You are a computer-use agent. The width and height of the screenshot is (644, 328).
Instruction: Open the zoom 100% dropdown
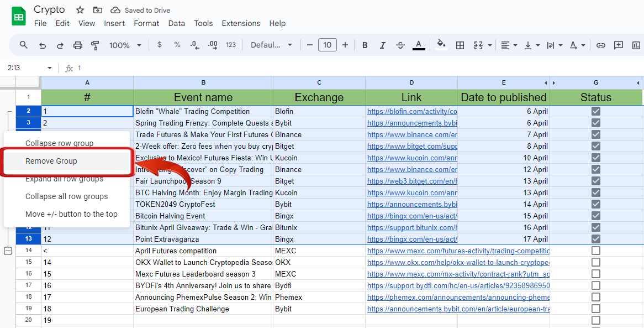click(x=125, y=45)
